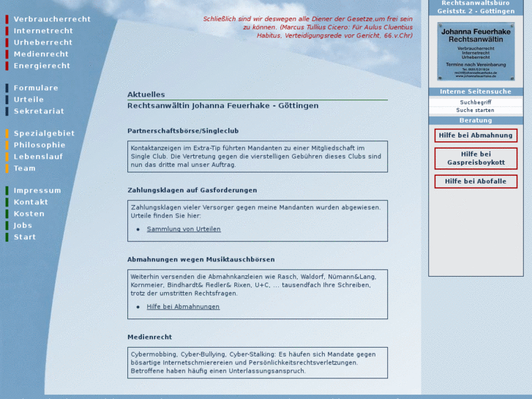Image resolution: width=532 pixels, height=399 pixels.
Task: Click the Abmahnungen wegen Musiktauschbörsen heading
Action: pos(201,259)
